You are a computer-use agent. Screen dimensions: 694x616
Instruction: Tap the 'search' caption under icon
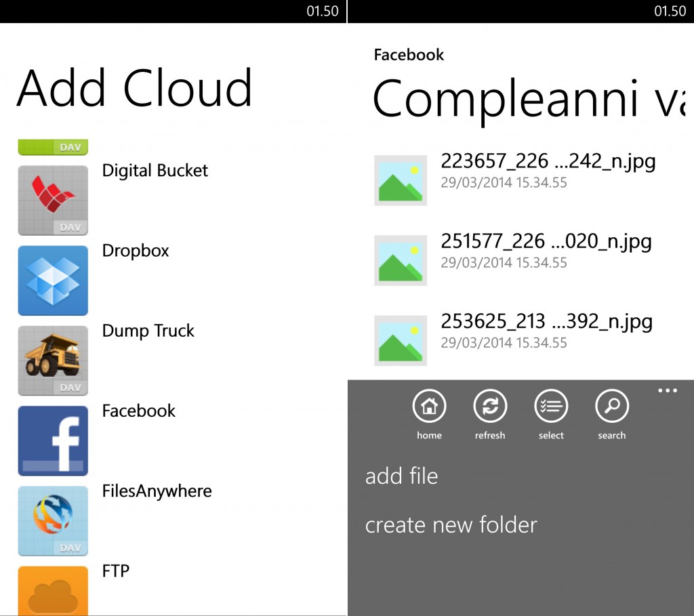(612, 436)
